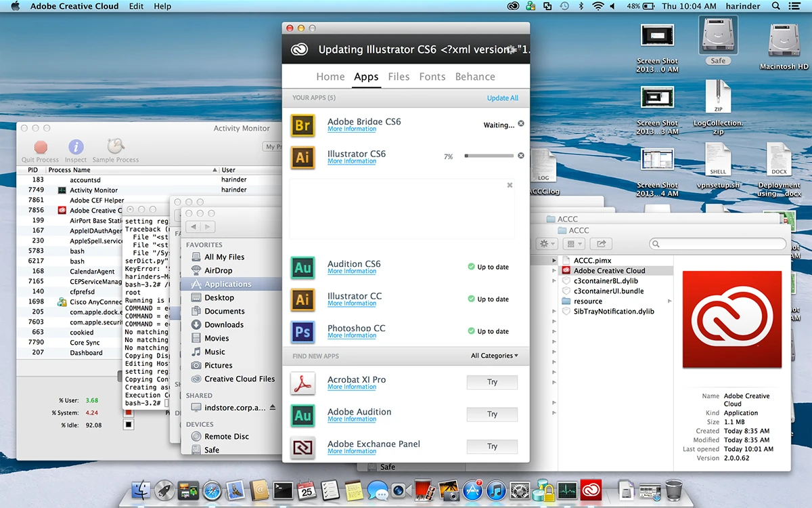Click the Quit Process stop icon
Image resolution: width=812 pixels, height=508 pixels.
(41, 147)
